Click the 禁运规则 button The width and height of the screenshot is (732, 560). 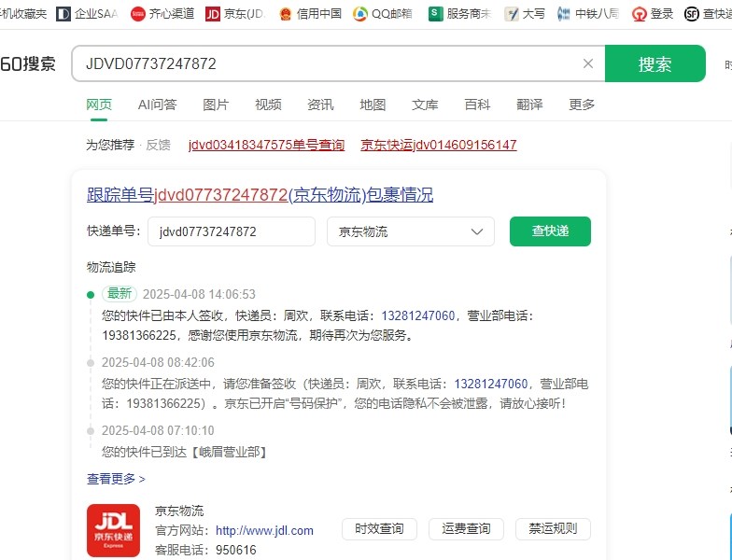(x=553, y=528)
